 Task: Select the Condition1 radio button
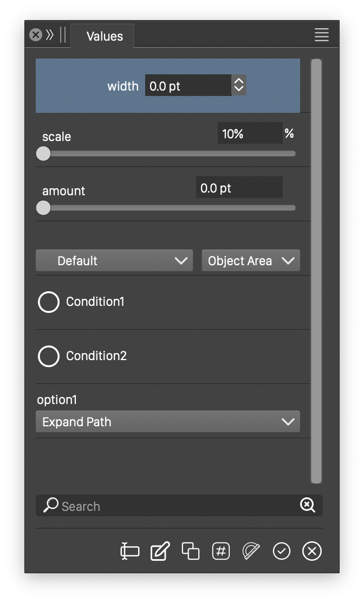pos(49,302)
